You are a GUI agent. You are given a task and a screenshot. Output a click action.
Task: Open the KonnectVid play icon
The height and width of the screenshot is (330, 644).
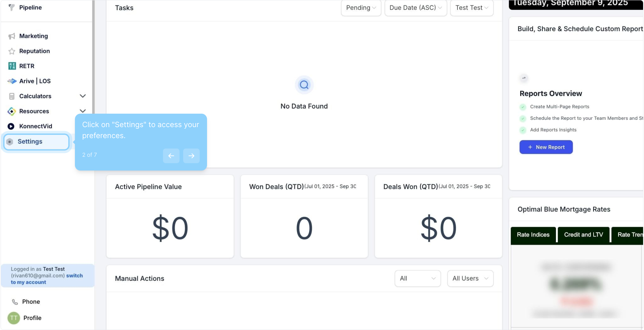point(11,126)
